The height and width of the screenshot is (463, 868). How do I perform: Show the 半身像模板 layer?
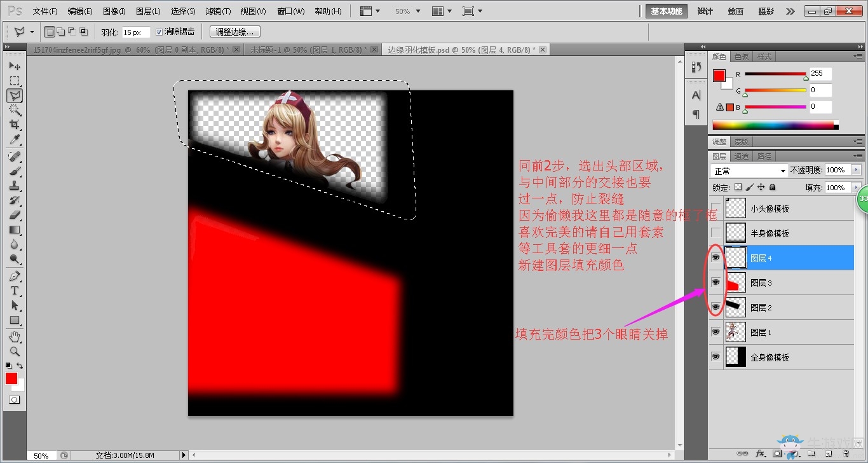click(x=716, y=233)
